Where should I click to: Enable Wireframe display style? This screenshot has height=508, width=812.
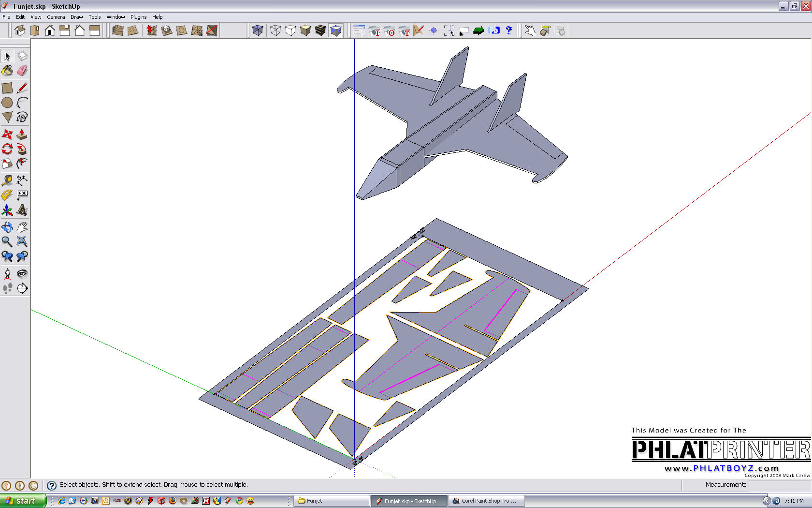(x=275, y=30)
